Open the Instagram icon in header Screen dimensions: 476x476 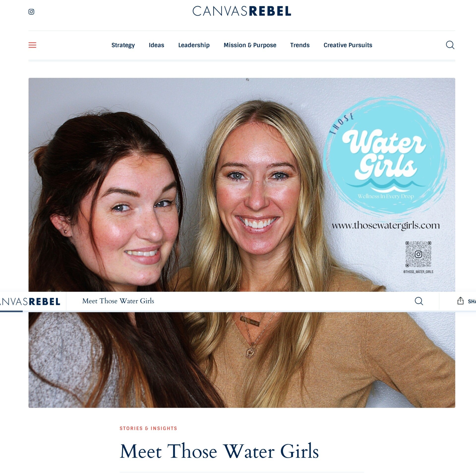tap(31, 12)
